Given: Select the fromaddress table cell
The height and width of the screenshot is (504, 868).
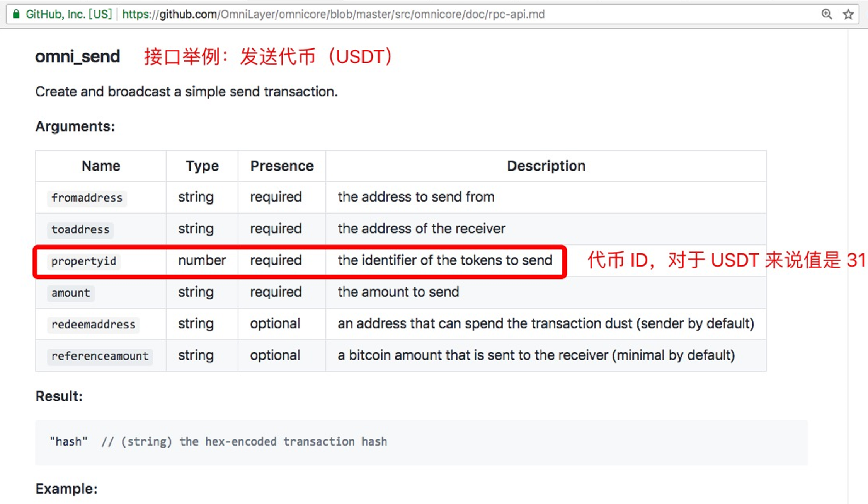Looking at the screenshot, I should (x=87, y=197).
